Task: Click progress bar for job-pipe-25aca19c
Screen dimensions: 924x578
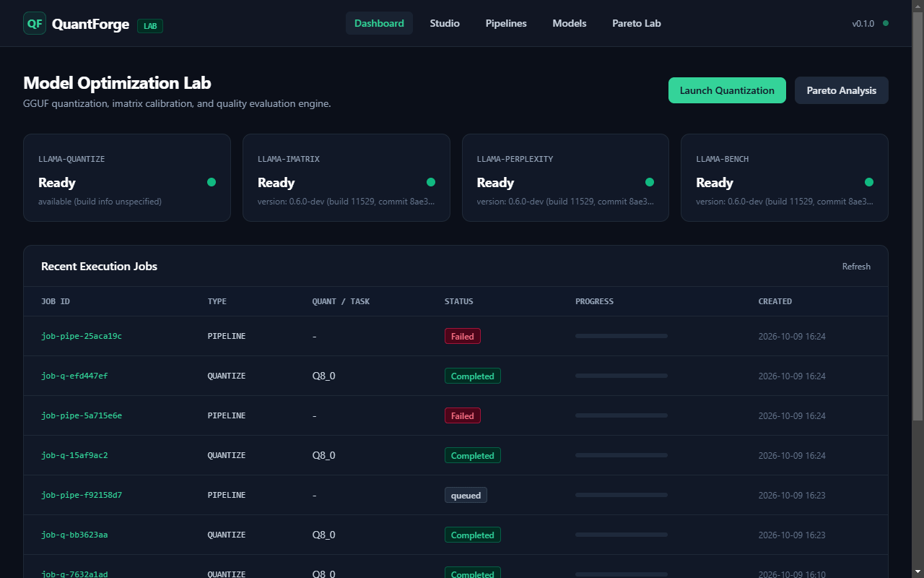Action: [622, 336]
